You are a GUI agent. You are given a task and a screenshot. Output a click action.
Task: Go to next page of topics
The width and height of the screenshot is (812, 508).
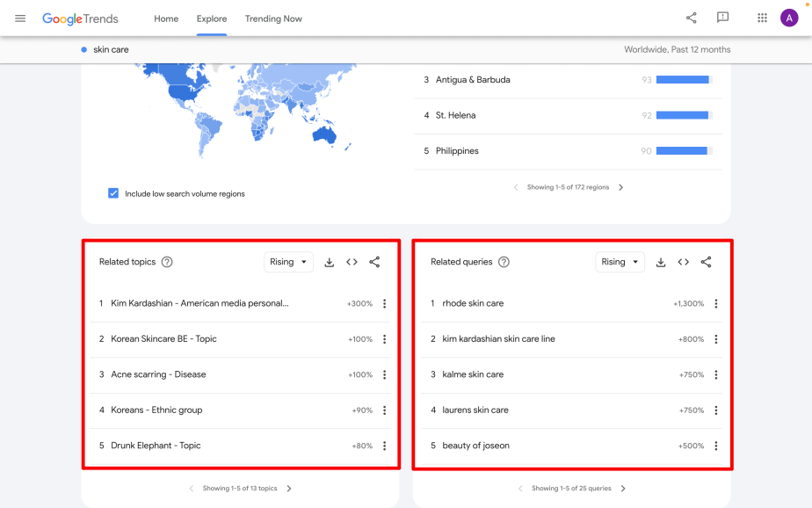coord(289,489)
